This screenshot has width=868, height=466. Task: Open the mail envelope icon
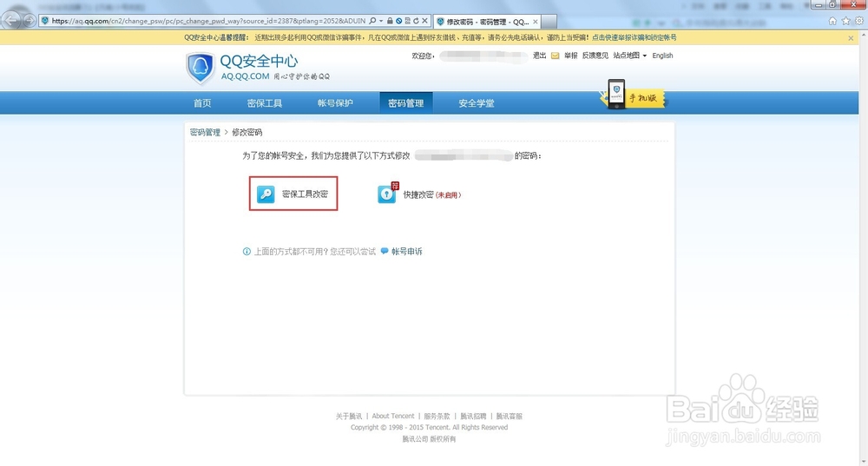(556, 56)
